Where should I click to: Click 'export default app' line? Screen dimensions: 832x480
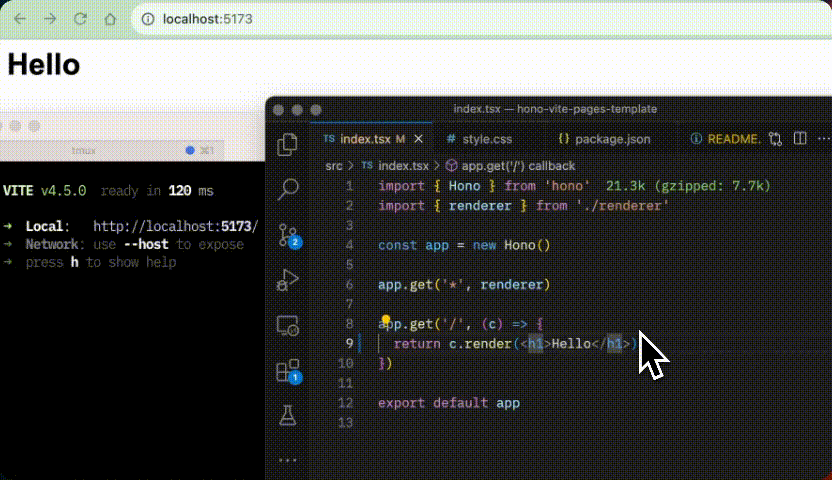[x=449, y=403]
